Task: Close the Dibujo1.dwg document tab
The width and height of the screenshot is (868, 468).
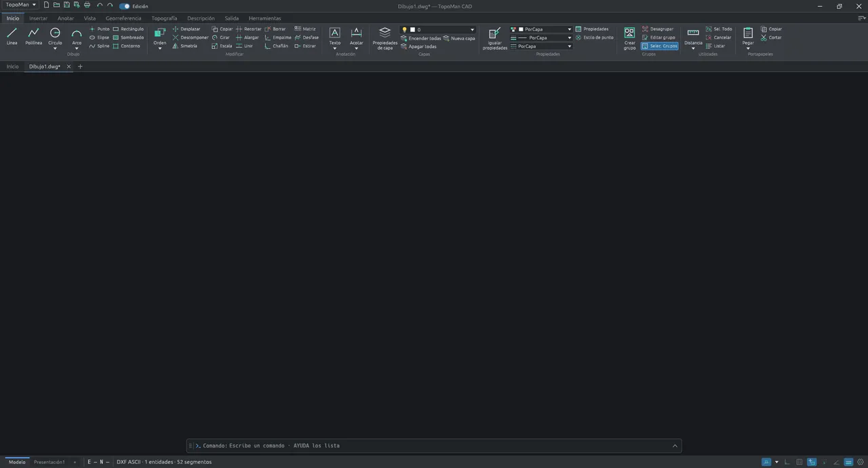Action: pos(68,66)
